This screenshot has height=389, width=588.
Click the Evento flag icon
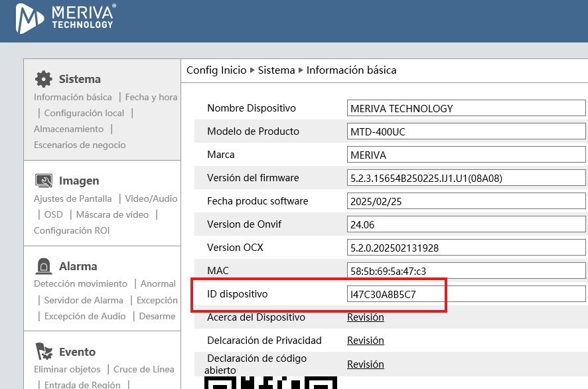click(x=44, y=351)
